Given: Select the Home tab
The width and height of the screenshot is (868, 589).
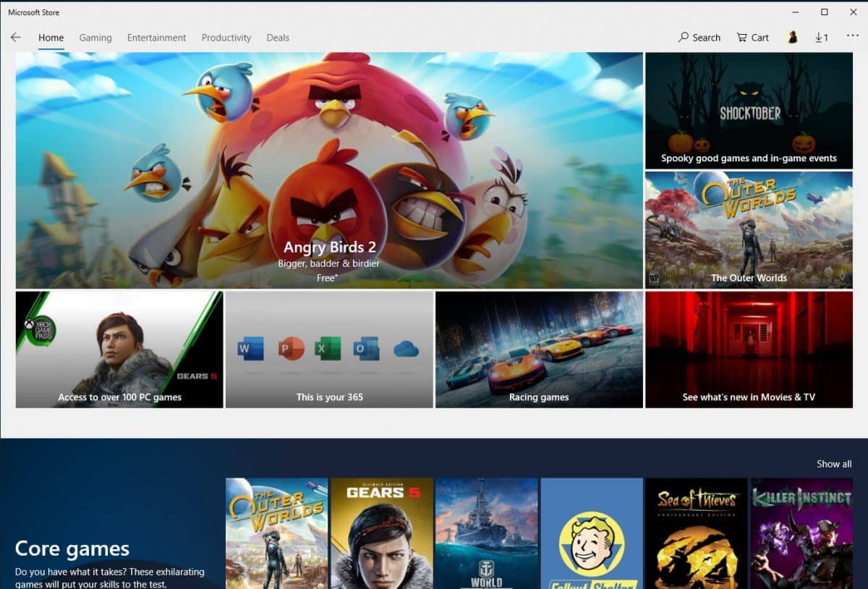Looking at the screenshot, I should (x=51, y=38).
